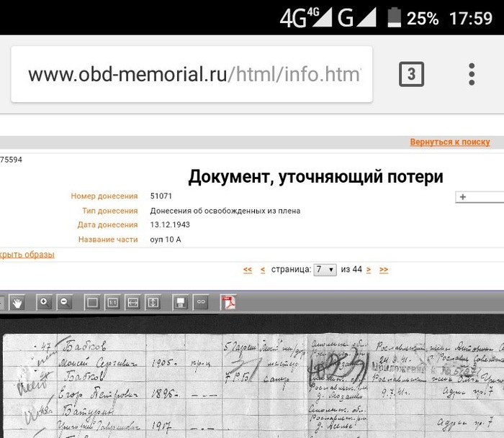Click the scanned document image
The image size is (504, 438).
(x=253, y=385)
